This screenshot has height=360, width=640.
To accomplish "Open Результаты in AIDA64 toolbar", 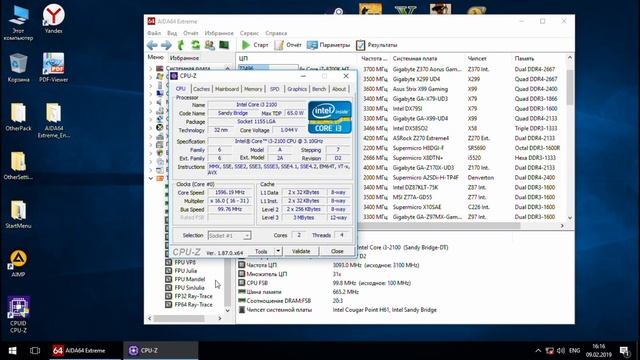I will pyautogui.click(x=376, y=45).
